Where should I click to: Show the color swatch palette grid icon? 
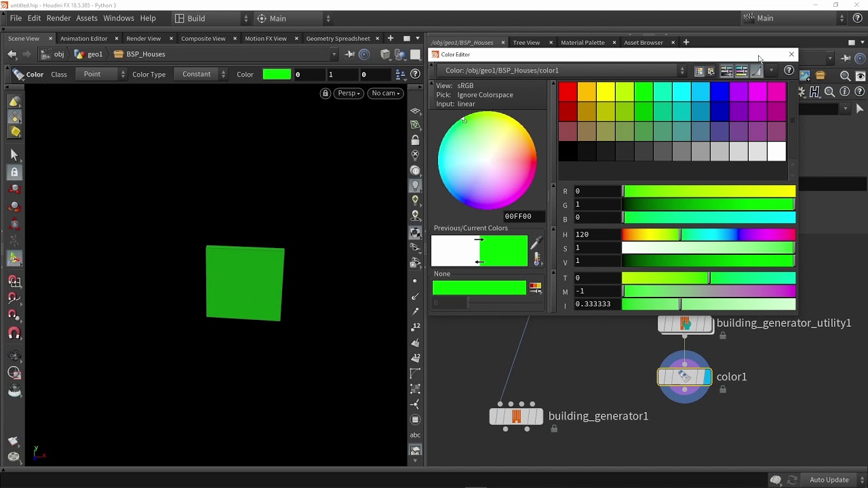tap(699, 70)
